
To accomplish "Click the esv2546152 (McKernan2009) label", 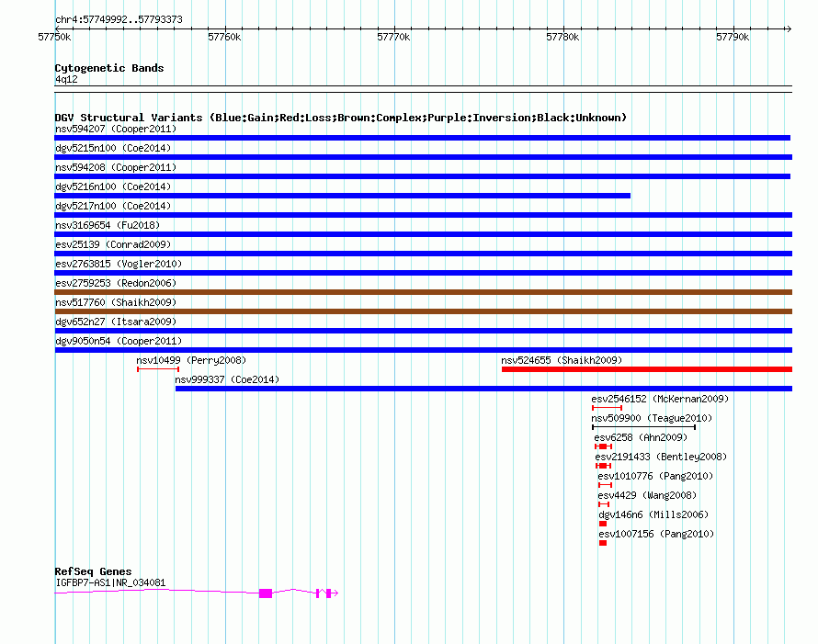I will [x=660, y=399].
